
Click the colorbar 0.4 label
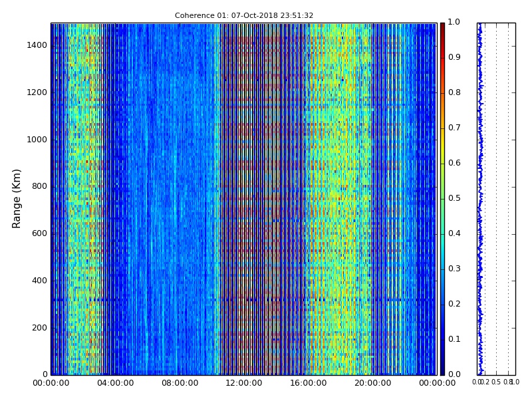[x=454, y=233]
